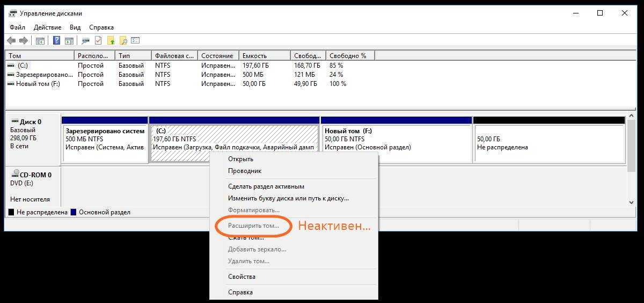Open the blue Help question-mark icon

(56, 41)
